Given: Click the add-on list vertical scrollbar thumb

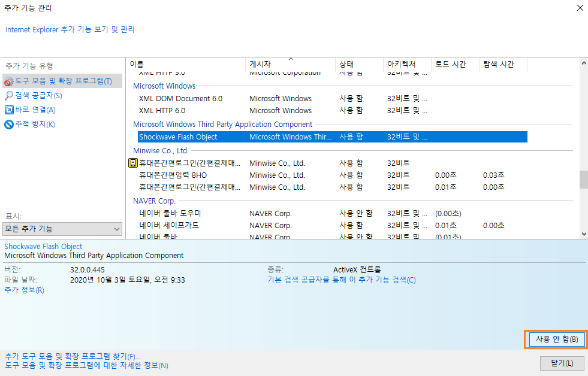Looking at the screenshot, I should click(583, 180).
